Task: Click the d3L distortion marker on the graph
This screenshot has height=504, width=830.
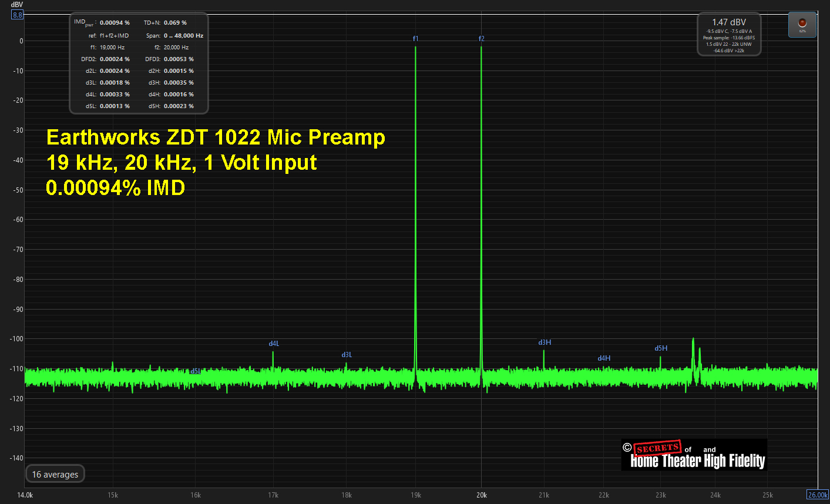Action: click(x=347, y=355)
